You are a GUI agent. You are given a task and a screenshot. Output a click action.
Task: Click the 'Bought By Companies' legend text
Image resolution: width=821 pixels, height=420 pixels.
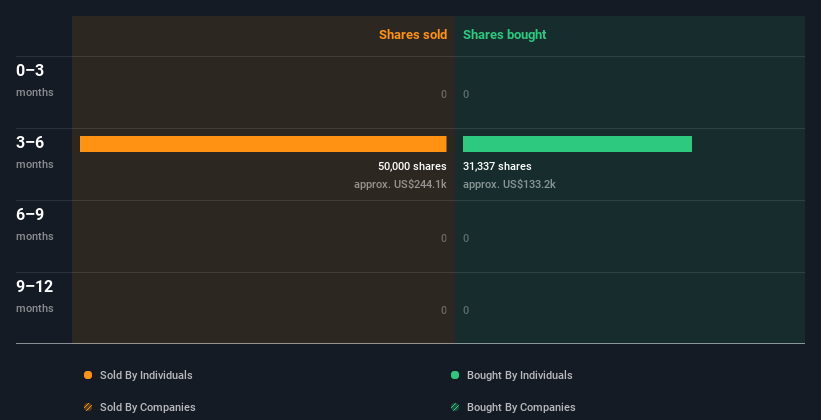[x=521, y=407]
